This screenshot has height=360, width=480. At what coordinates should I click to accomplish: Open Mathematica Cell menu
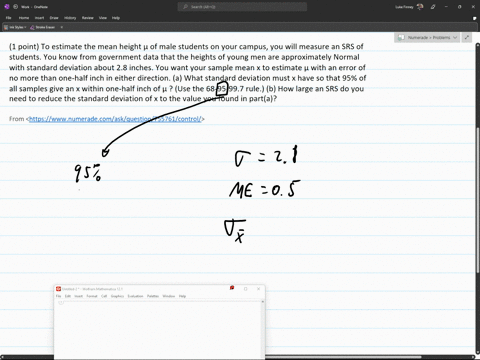coord(104,296)
